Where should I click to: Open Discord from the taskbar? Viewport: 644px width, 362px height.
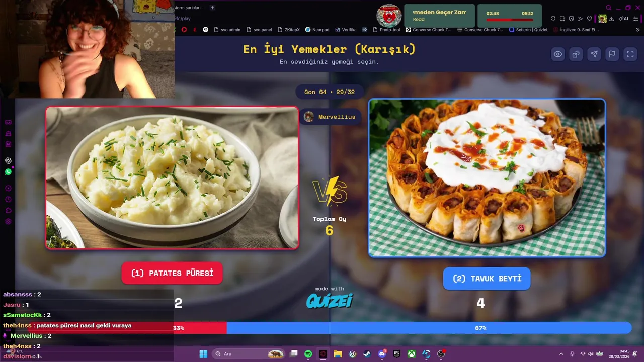click(x=382, y=354)
